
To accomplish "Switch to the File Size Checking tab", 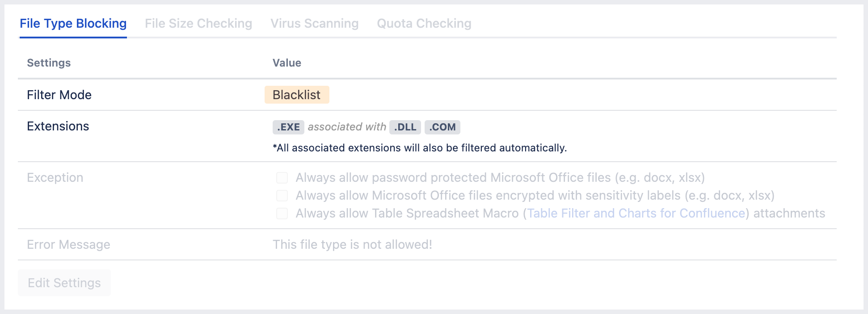I will [x=198, y=23].
